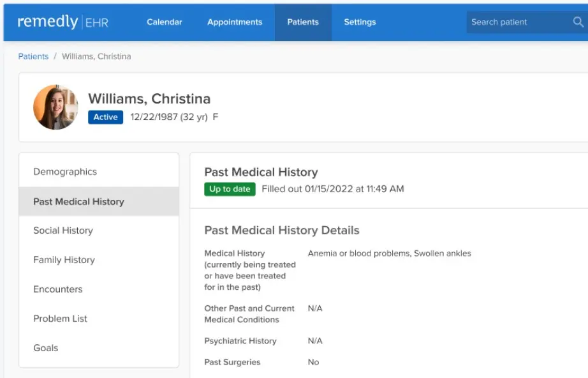Image resolution: width=588 pixels, height=378 pixels.
Task: Open the Goals section
Action: coord(45,348)
